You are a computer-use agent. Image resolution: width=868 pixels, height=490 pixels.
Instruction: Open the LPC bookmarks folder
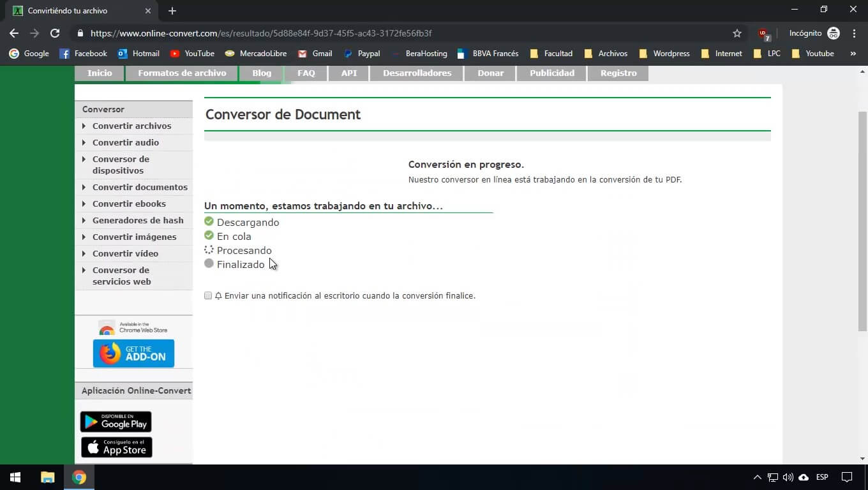(x=767, y=54)
